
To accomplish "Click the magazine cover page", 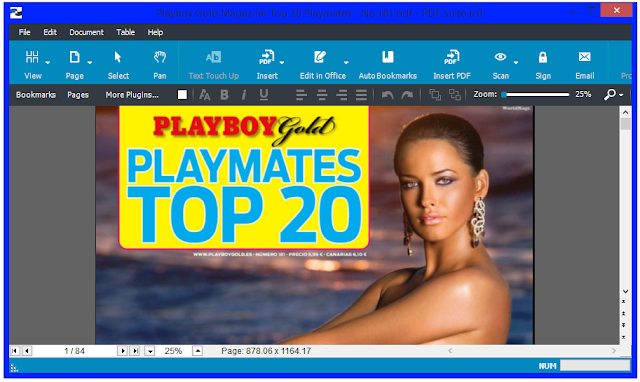I will point(315,225).
